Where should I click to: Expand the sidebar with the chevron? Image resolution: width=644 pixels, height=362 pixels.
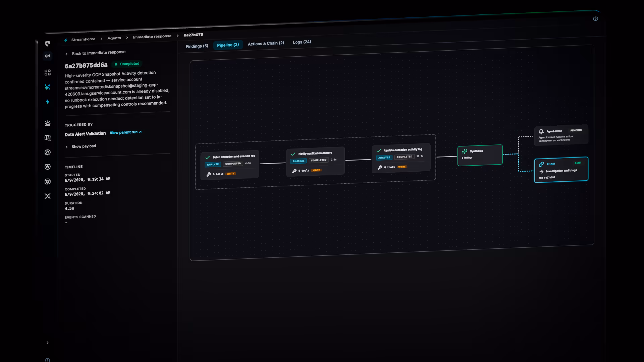[48, 343]
